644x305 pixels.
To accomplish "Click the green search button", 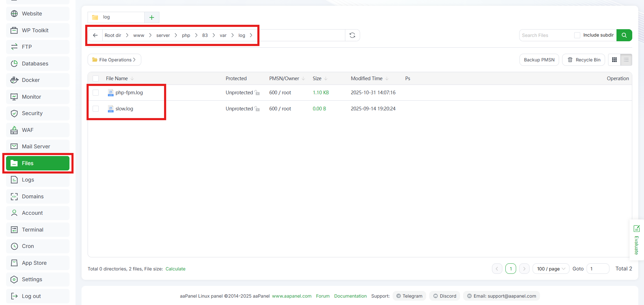I will (624, 35).
